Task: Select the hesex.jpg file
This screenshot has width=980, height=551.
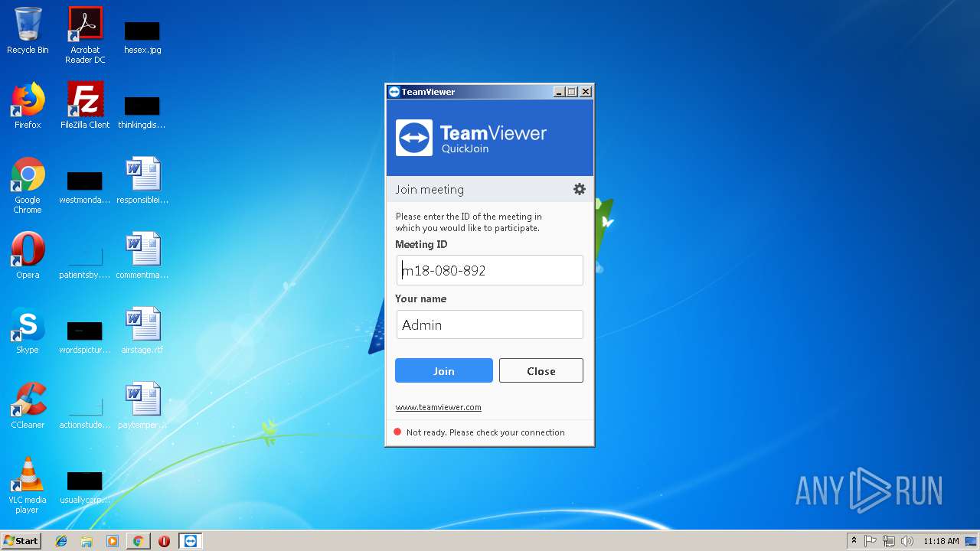Action: click(x=142, y=37)
